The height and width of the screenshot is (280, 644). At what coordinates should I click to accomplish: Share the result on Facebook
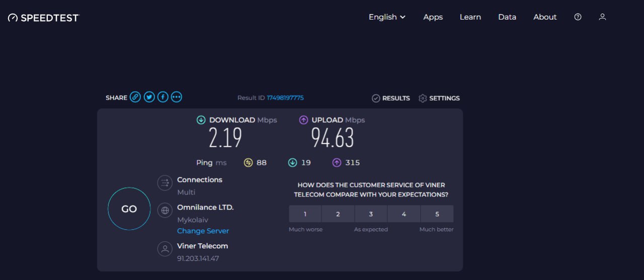coord(163,98)
